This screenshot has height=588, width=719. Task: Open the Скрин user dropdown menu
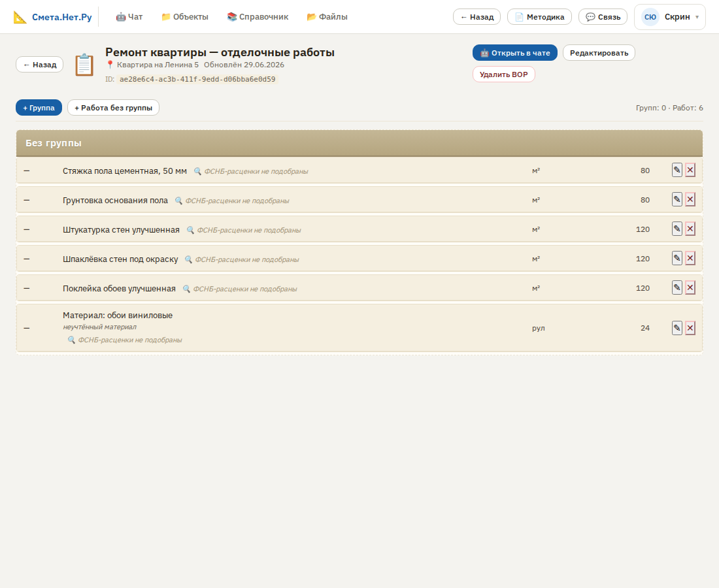pos(669,17)
